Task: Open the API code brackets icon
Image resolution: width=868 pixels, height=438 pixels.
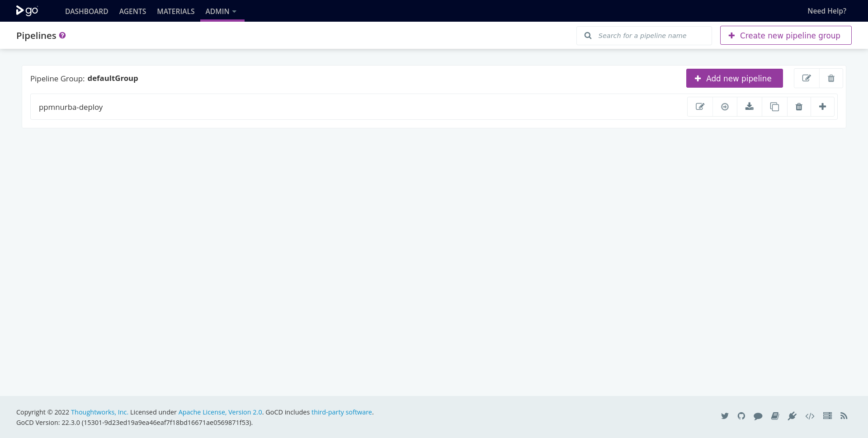Action: [810, 416]
